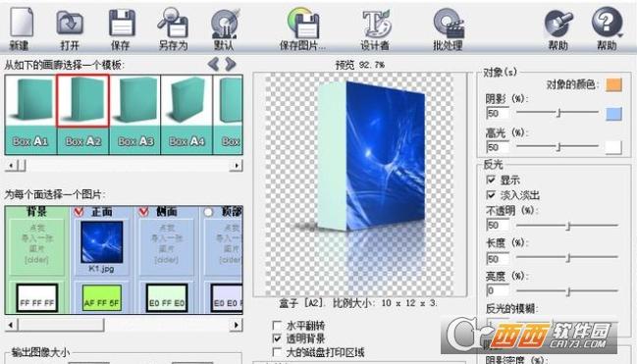Toggle the 淡入淡出 checkbox
Screen dimensions: 637x364
click(491, 195)
